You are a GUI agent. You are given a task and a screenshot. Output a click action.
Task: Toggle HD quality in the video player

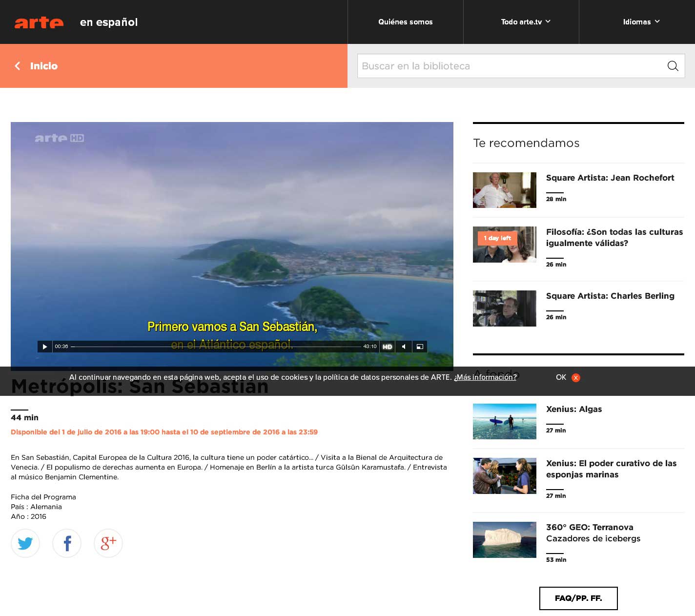[387, 347]
